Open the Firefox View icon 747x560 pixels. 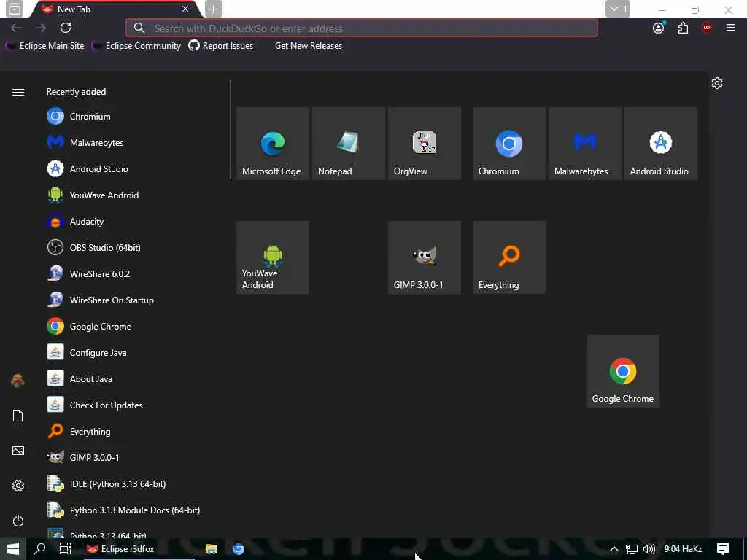point(15,9)
